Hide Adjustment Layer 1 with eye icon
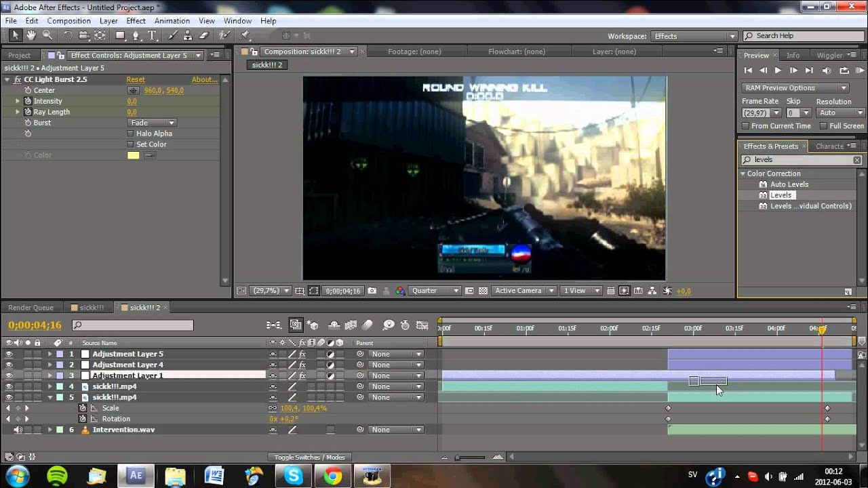 point(9,375)
